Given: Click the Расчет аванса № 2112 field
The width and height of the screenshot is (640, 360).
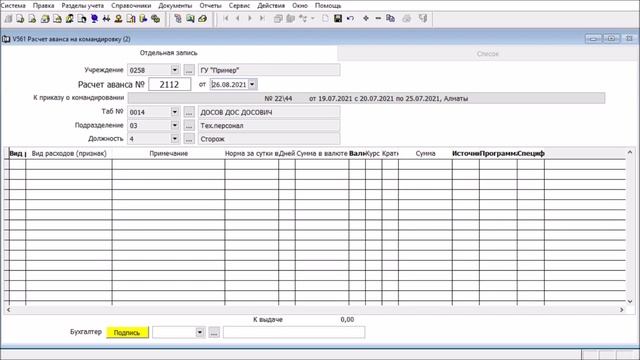Looking at the screenshot, I should (169, 84).
